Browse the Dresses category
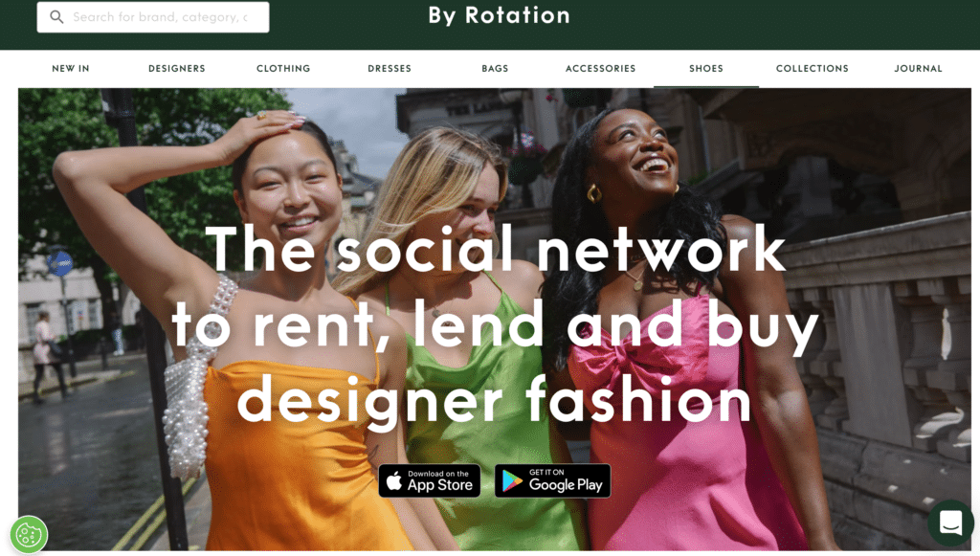Image resolution: width=980 pixels, height=556 pixels. (390, 68)
